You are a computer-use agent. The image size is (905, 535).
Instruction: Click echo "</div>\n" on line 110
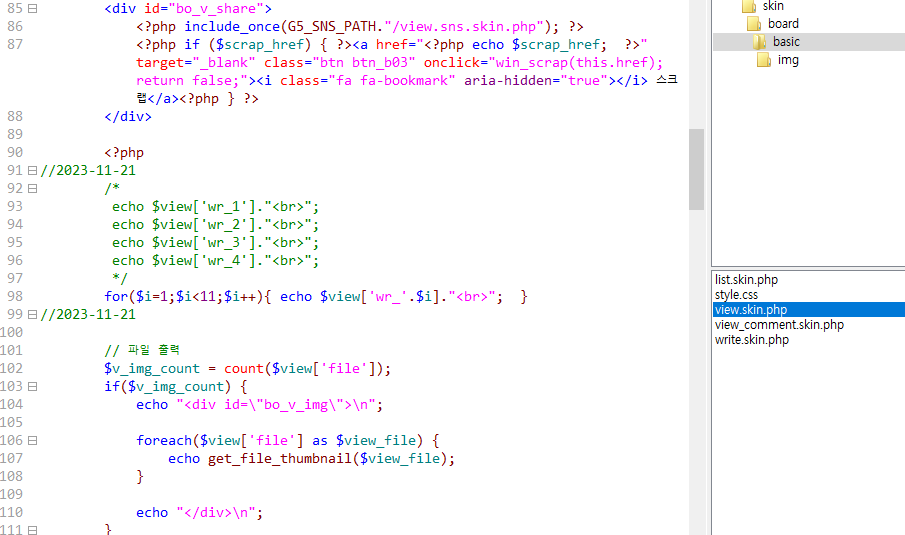point(200,512)
